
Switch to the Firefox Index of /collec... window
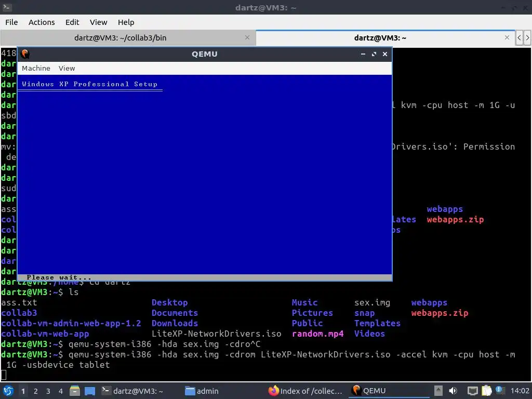pos(305,391)
